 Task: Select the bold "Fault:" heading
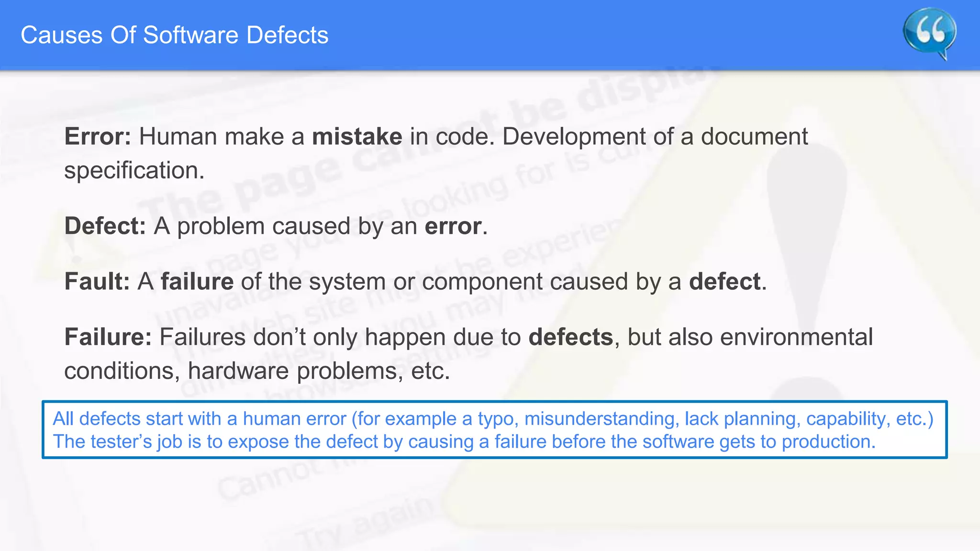coord(97,282)
